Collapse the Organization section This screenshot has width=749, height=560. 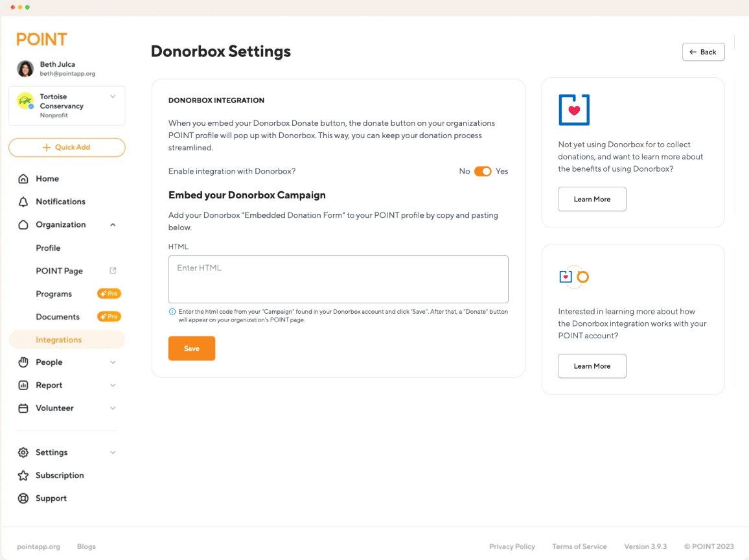pyautogui.click(x=114, y=224)
